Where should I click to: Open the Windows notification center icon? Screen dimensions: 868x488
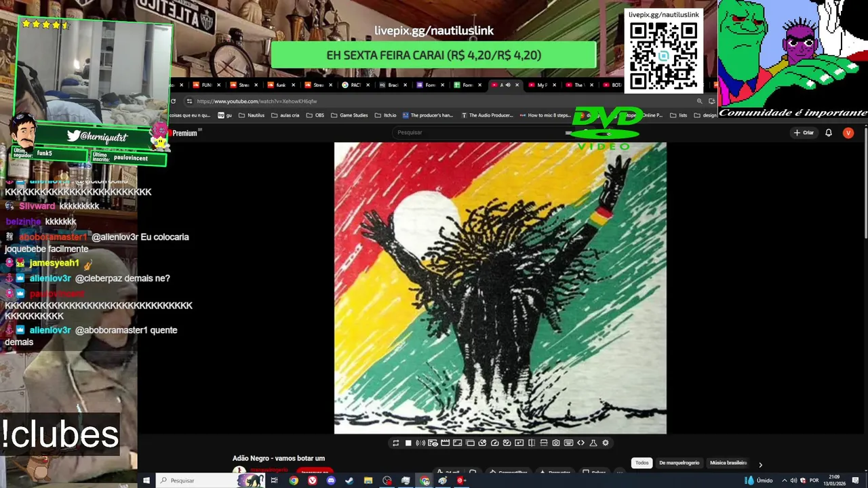click(855, 481)
